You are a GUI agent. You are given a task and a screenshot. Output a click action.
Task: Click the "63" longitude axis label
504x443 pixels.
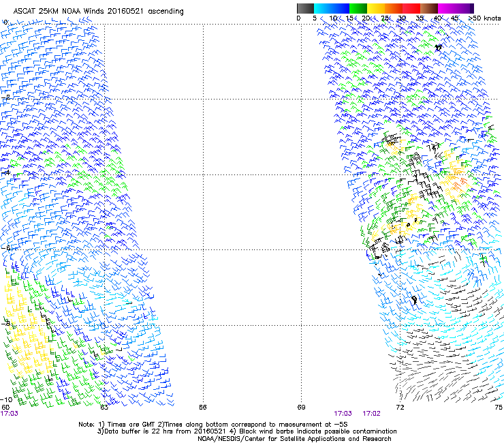click(x=104, y=408)
